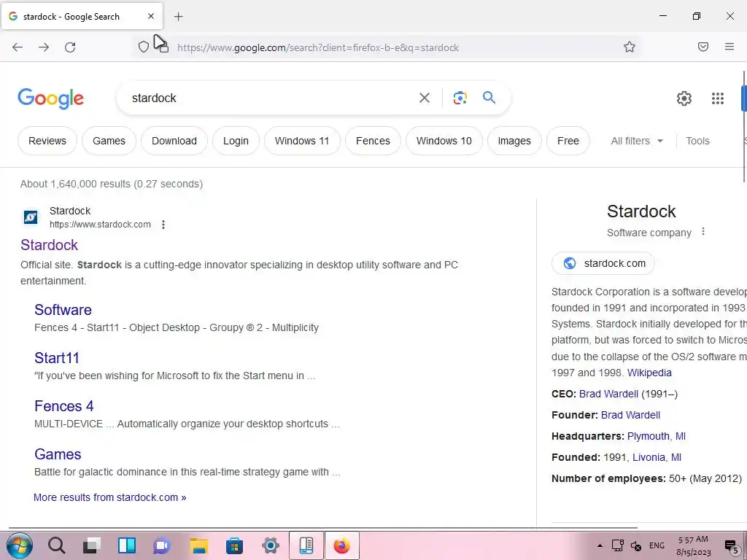Search by image with Google Lens
This screenshot has width=747, height=560.
[460, 98]
